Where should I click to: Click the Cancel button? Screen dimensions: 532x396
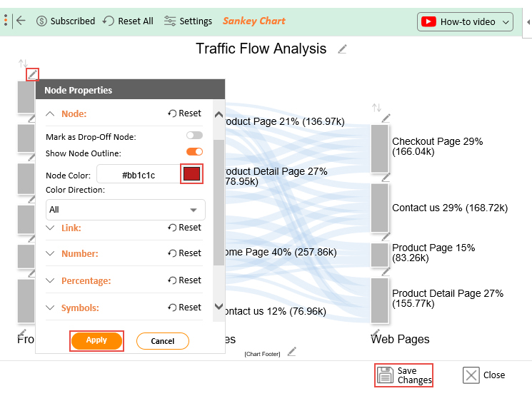[163, 341]
